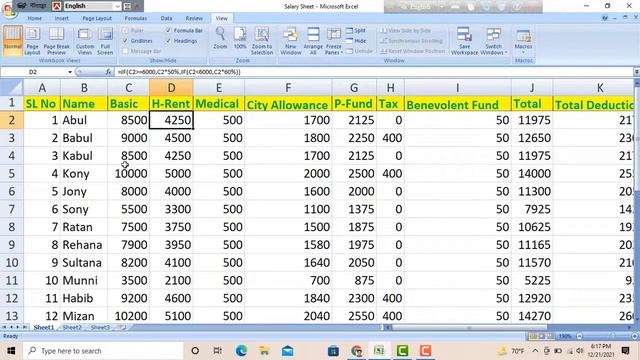Open Windows Start menu
Viewport: 640px width, 360px height.
point(11,351)
